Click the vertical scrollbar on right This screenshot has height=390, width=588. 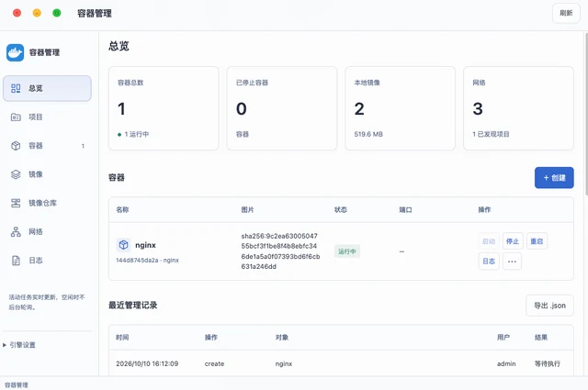pos(586,114)
